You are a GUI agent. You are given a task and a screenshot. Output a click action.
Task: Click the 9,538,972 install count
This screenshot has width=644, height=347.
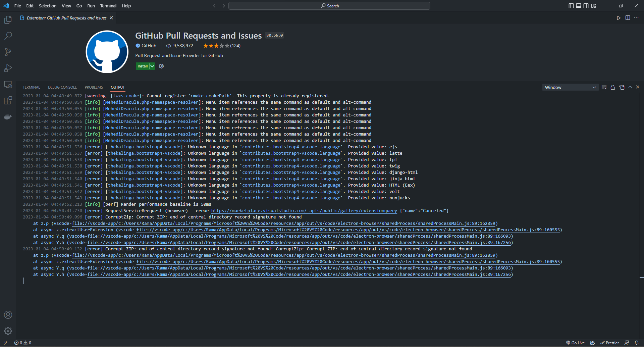[180, 46]
